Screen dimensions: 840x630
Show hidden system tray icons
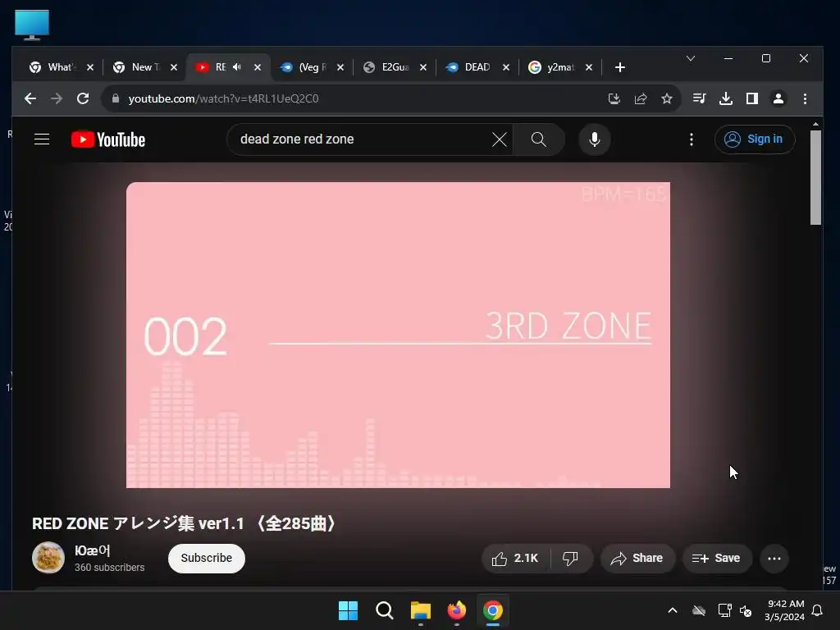point(673,610)
